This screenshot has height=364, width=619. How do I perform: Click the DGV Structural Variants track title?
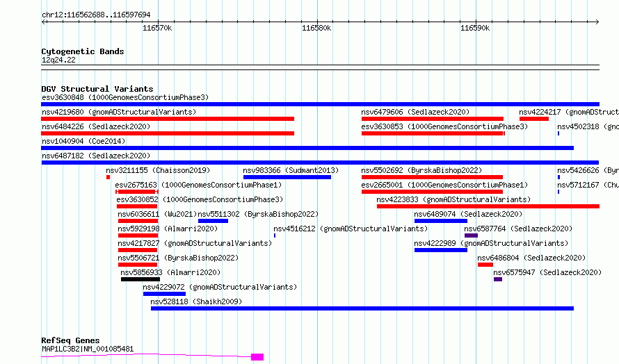pyautogui.click(x=97, y=89)
